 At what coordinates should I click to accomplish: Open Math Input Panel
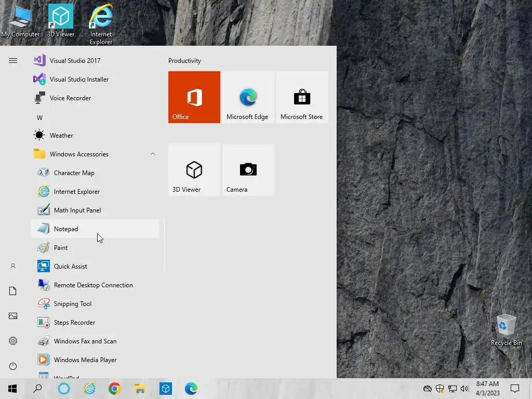pos(95,210)
